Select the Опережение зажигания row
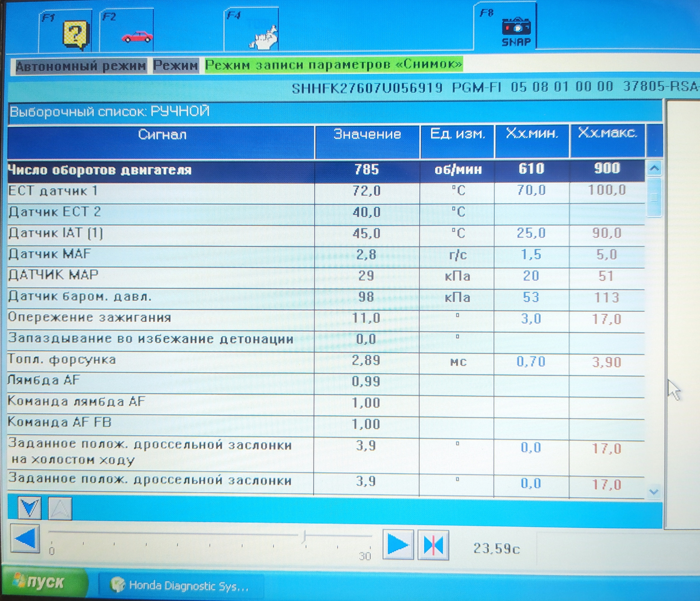 click(326, 320)
